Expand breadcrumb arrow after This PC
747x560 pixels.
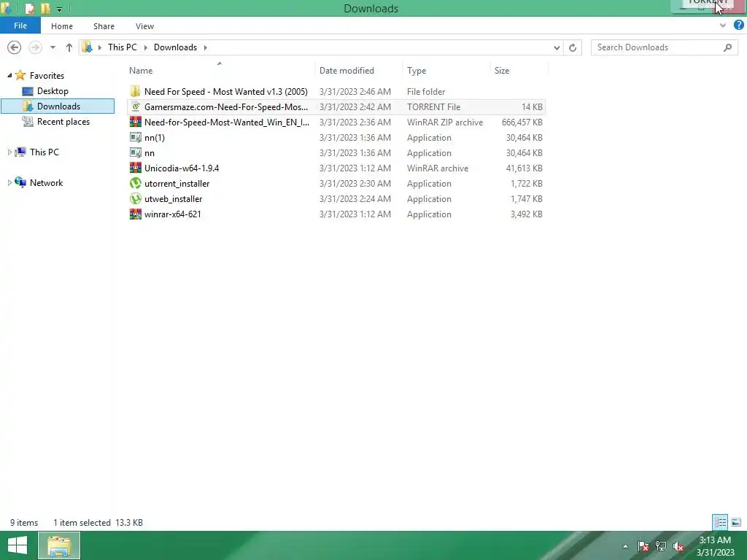point(145,47)
